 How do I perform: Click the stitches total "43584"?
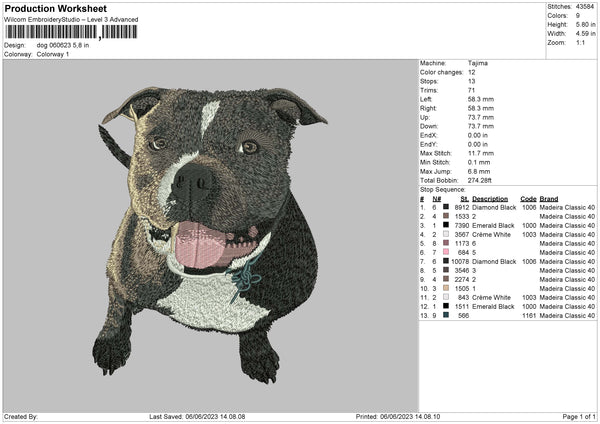click(x=585, y=7)
